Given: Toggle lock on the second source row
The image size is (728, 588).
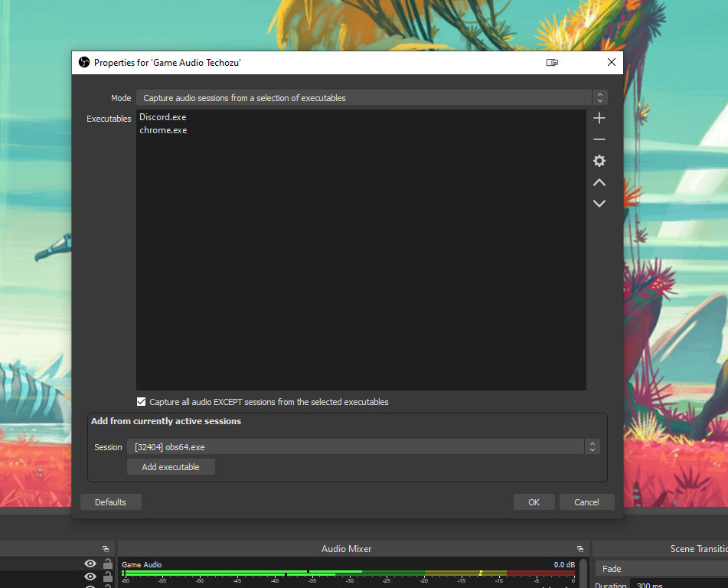Looking at the screenshot, I should coord(108,577).
